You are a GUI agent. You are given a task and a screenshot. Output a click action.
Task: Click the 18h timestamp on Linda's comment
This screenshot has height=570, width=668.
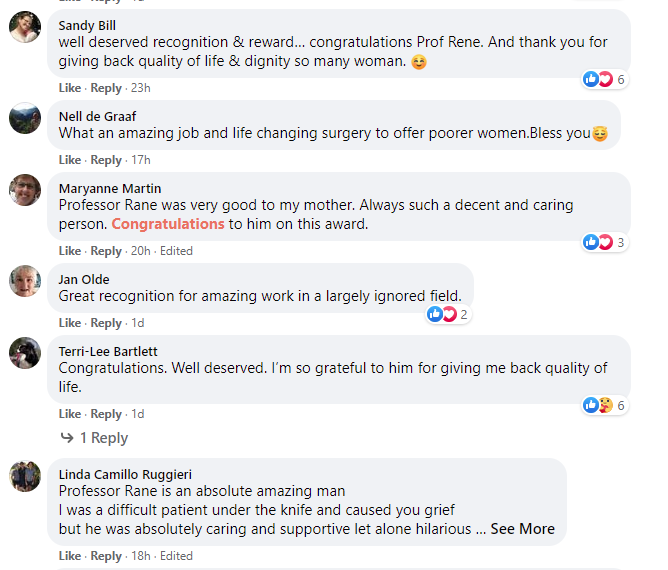tap(141, 556)
